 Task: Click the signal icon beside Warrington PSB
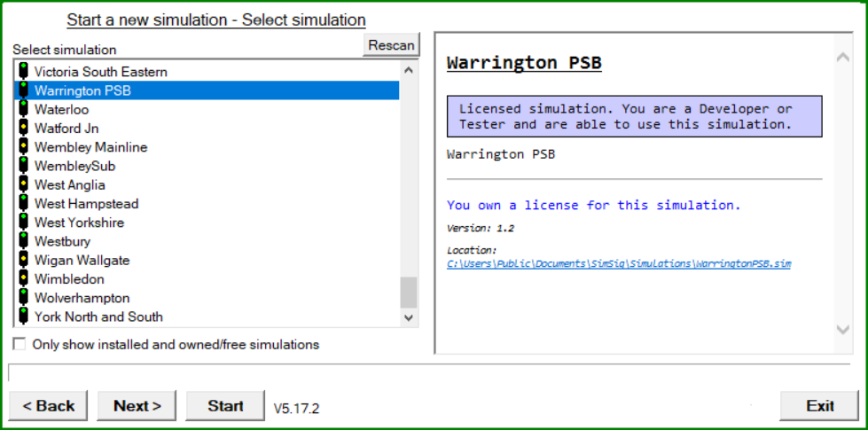(x=23, y=90)
